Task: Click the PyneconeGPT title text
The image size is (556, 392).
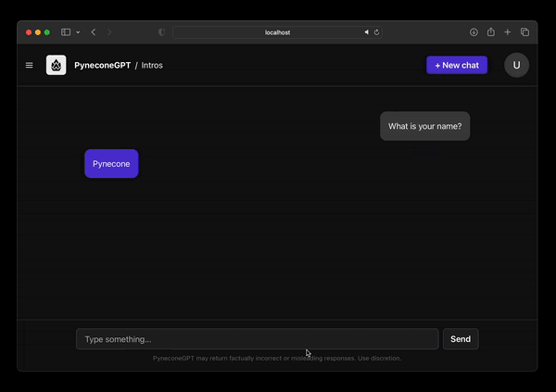Action: tap(103, 65)
